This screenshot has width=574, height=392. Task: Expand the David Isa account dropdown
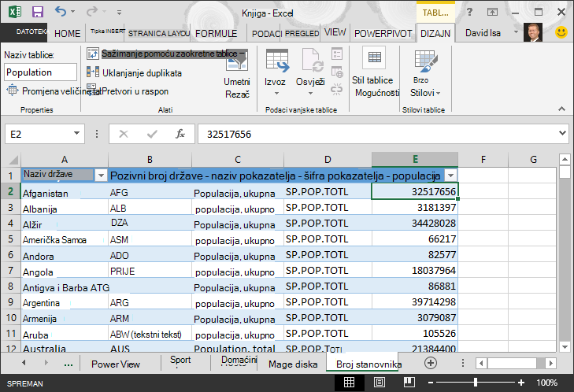coord(516,32)
